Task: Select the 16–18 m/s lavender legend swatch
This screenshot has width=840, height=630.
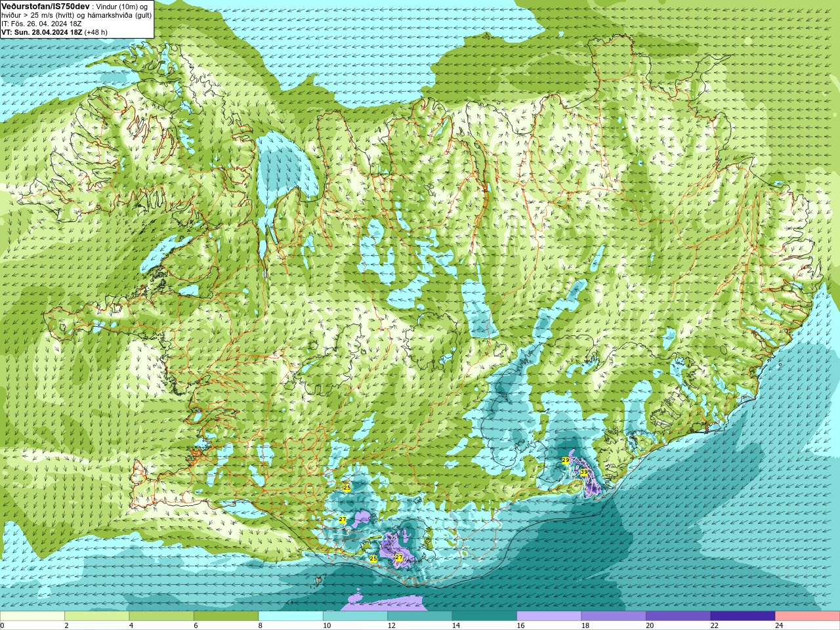Action: 549,616
